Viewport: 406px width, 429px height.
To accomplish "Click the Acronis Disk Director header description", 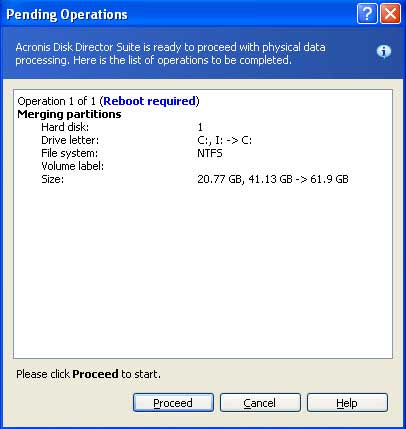I will click(x=170, y=53).
